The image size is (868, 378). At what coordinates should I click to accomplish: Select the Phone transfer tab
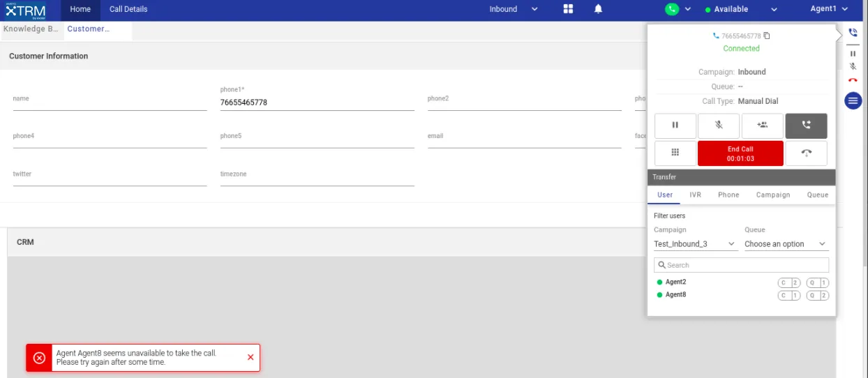pyautogui.click(x=728, y=195)
